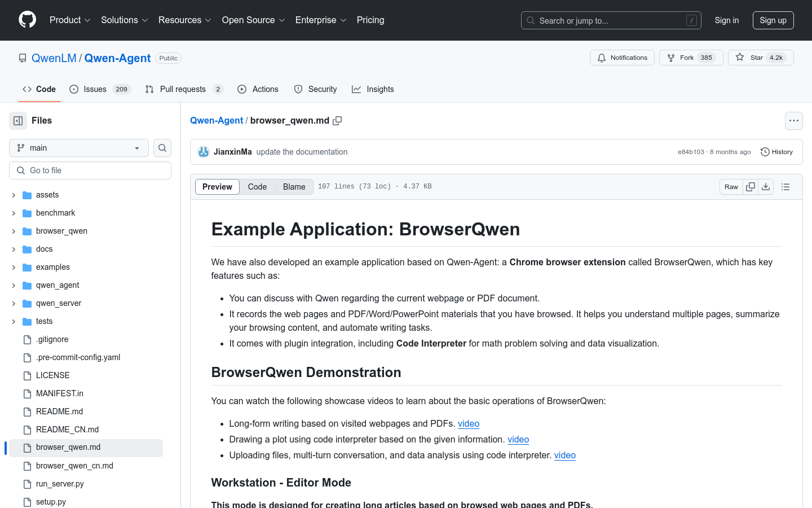
Task: Select the Code repository tab
Action: click(39, 89)
